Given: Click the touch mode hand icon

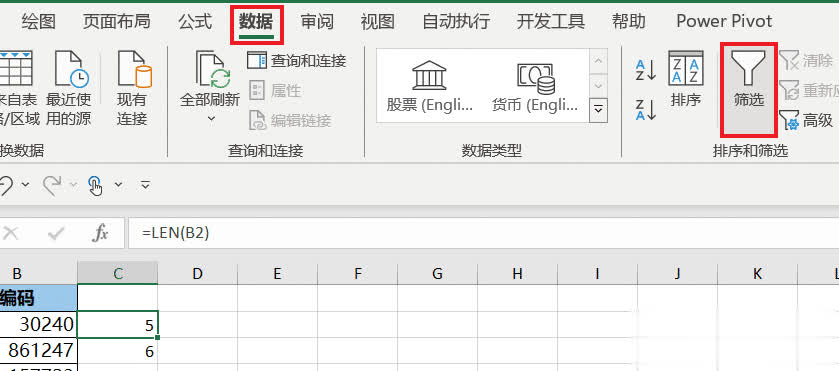Looking at the screenshot, I should click(95, 185).
